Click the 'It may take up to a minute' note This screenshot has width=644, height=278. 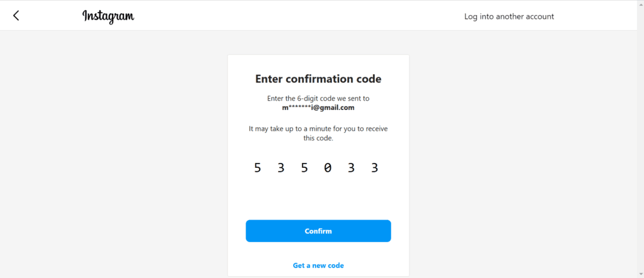(318, 133)
